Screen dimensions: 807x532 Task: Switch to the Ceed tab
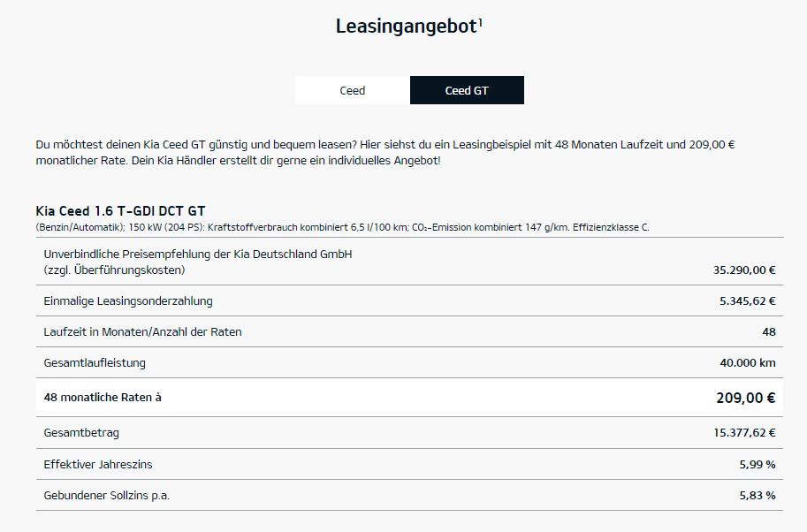click(x=352, y=90)
